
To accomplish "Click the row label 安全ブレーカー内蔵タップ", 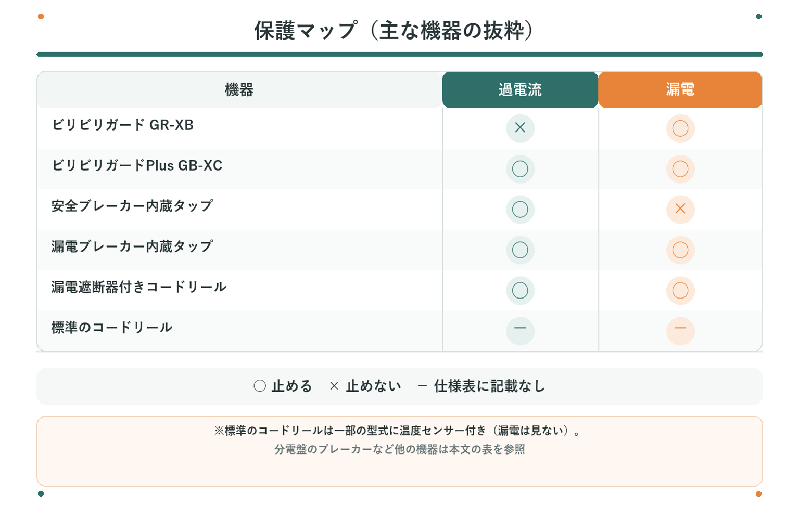I will coord(132,206).
